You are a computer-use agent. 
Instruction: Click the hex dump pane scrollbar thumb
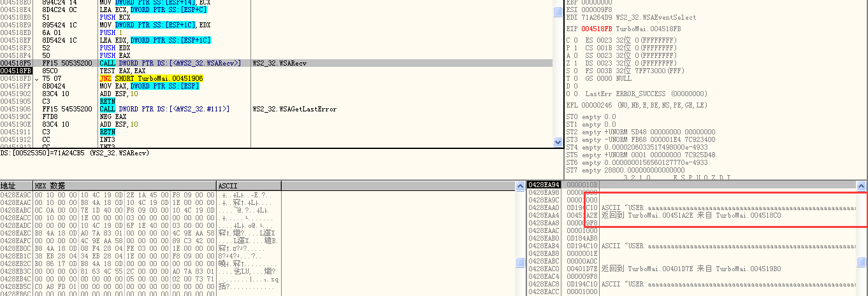(520, 263)
